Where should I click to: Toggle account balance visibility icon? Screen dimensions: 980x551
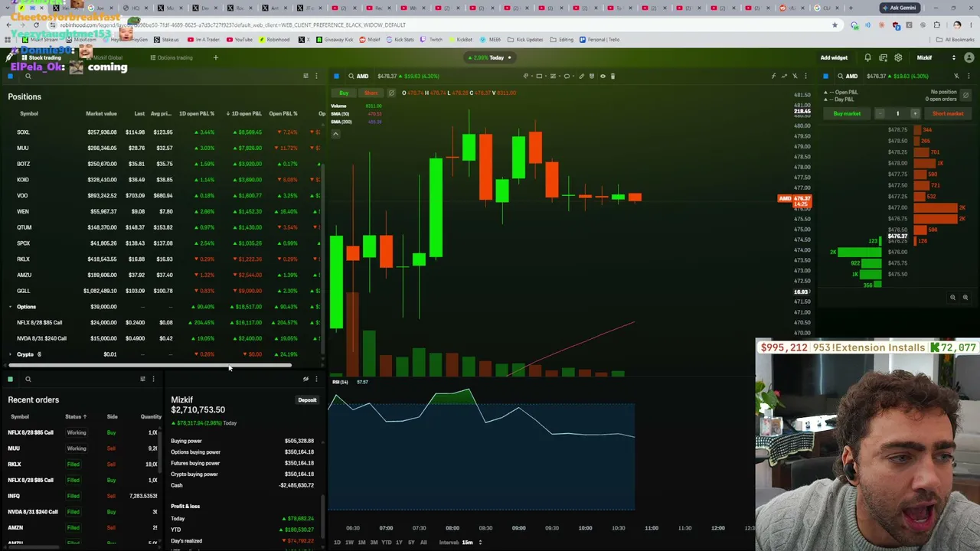coord(305,379)
